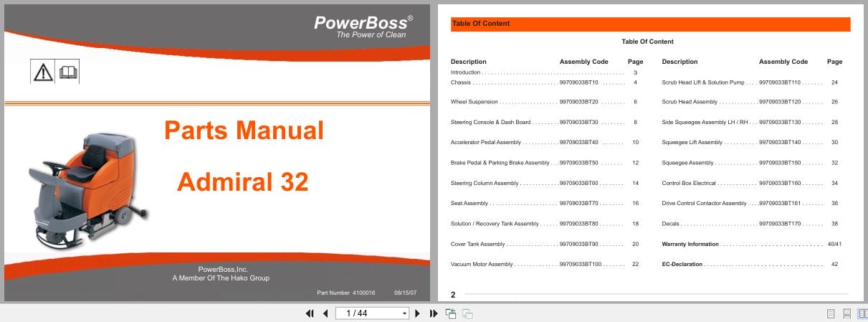The width and height of the screenshot is (868, 322).
Task: Click the go to previous view icon
Action: [x=451, y=313]
